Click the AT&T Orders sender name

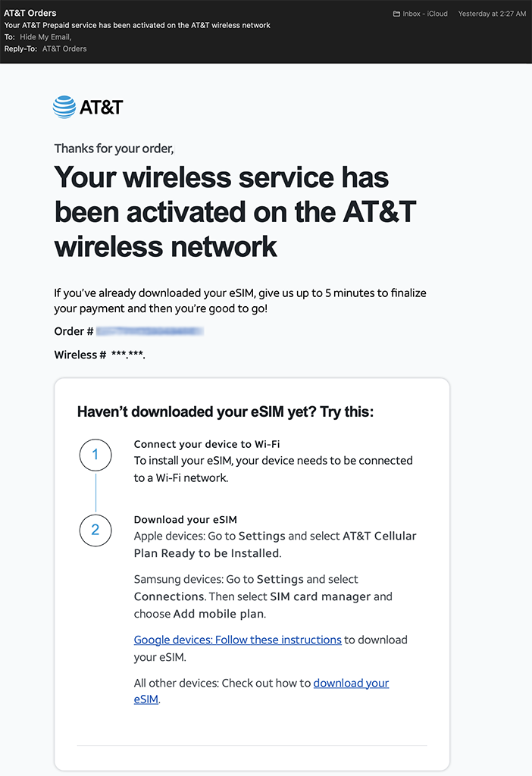tap(30, 13)
